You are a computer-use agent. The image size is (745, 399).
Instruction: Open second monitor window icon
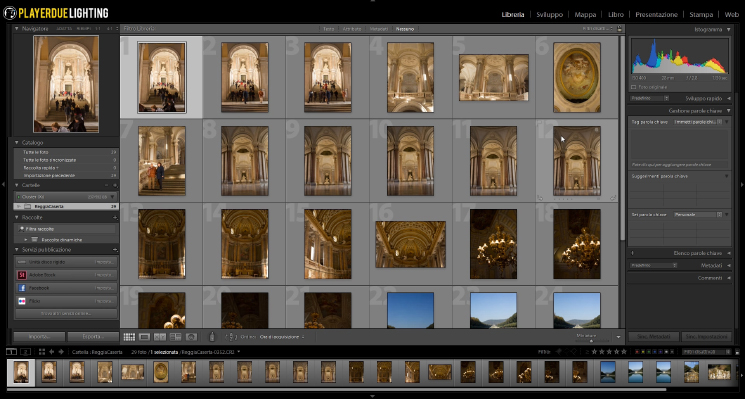tap(26, 352)
